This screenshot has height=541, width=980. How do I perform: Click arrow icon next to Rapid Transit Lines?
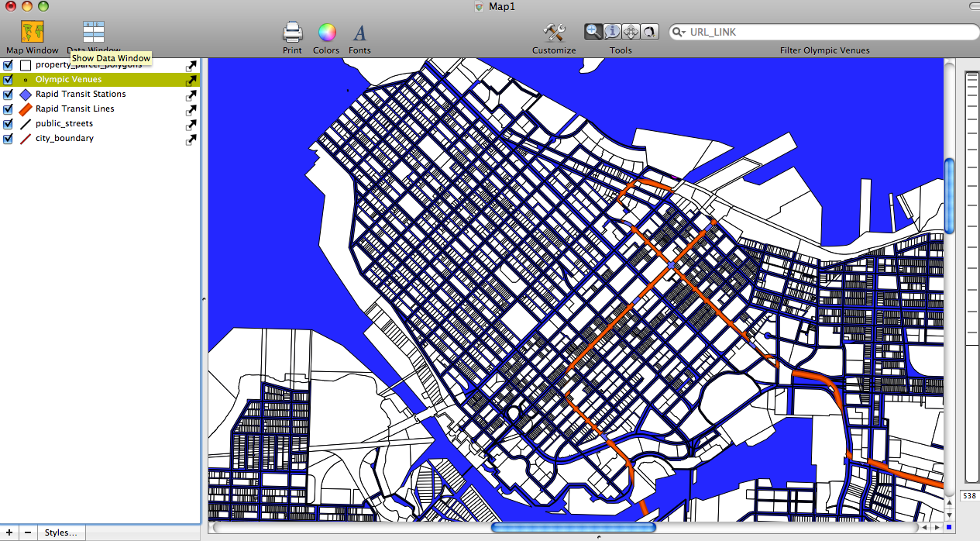point(191,110)
